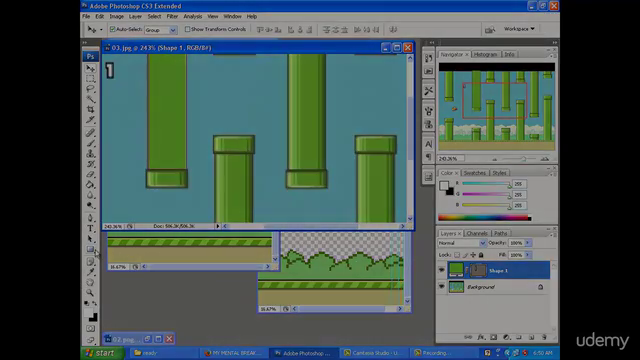Select the Zoom tool
This screenshot has height=360, width=640.
91,293
